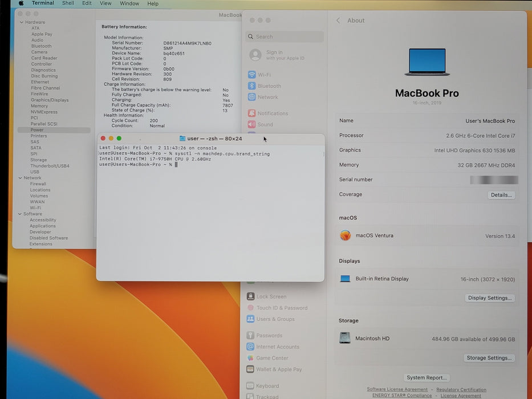Click the System Report button
This screenshot has height=399, width=532.
(427, 377)
